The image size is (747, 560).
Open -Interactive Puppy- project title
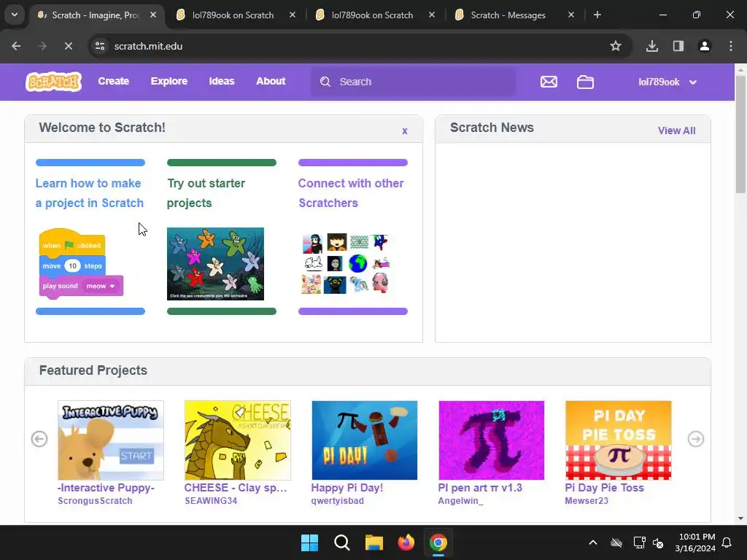tap(106, 488)
